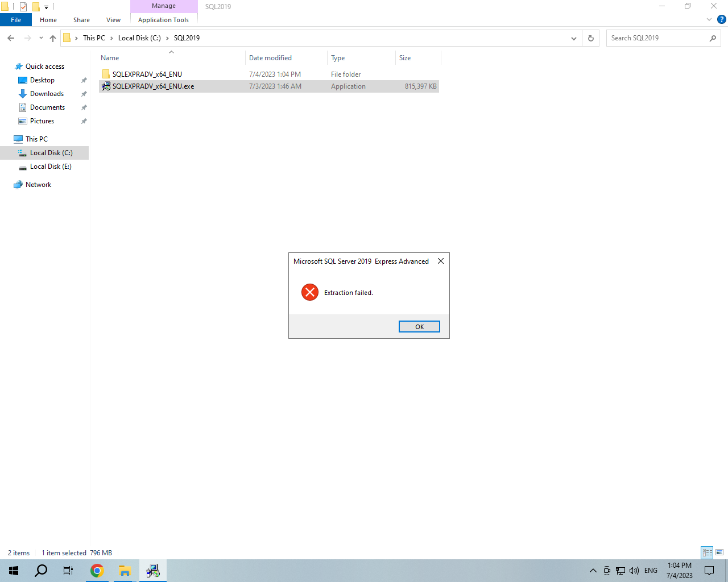Select Local Disk (E:) in the navigation pane
The height and width of the screenshot is (582, 728).
click(51, 167)
